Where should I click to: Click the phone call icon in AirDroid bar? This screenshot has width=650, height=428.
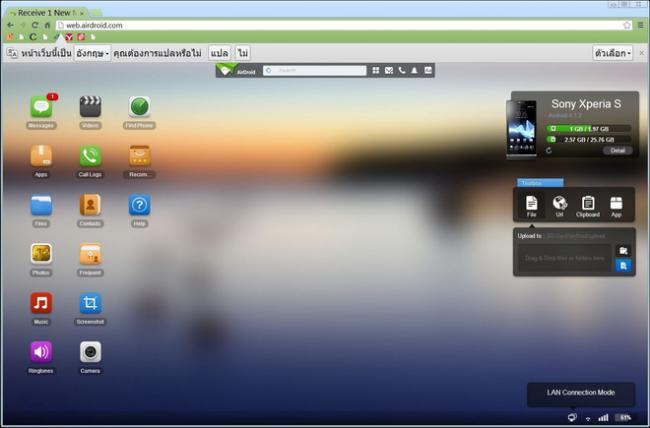[402, 71]
